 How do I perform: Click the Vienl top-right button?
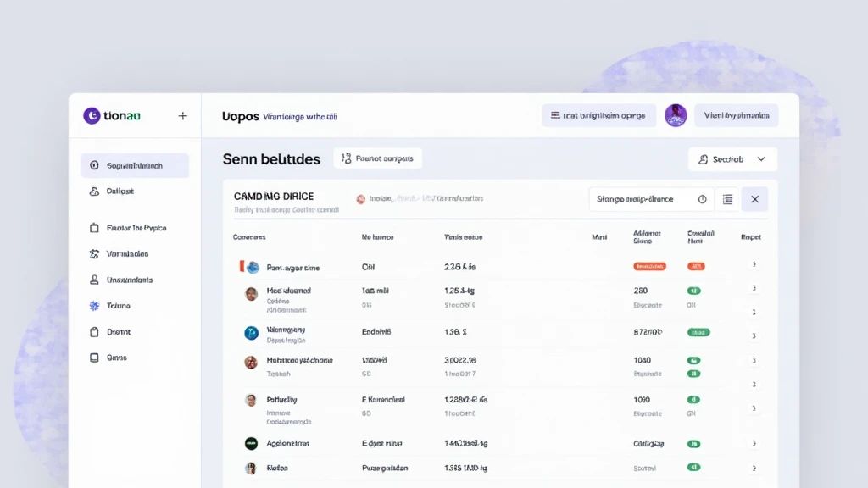point(737,115)
